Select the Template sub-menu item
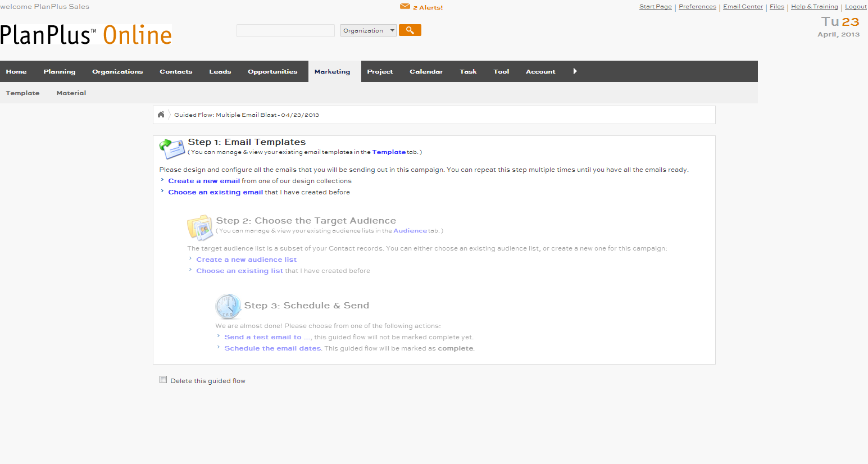Viewport: 868px width, 464px height. click(x=23, y=93)
